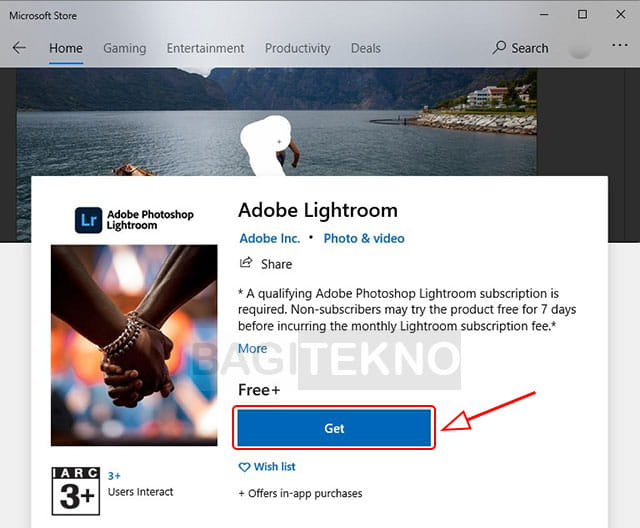Open the Entertainment tab

[205, 48]
